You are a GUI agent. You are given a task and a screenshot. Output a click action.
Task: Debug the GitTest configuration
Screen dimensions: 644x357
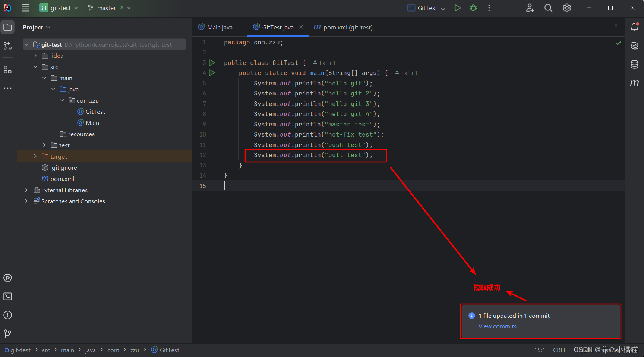tap(473, 8)
